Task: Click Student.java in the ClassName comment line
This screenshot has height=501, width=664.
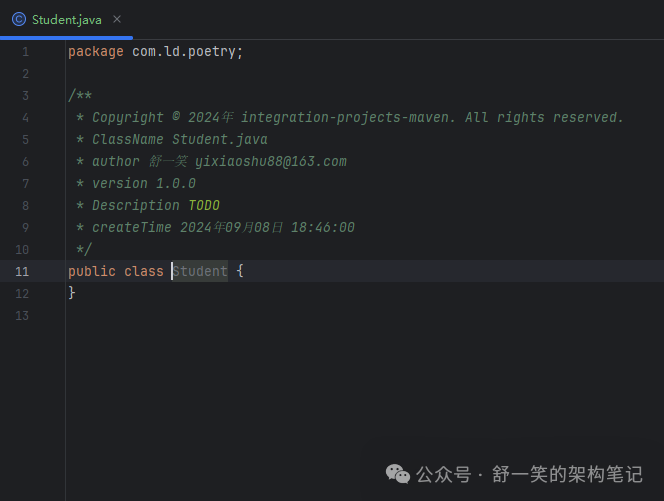Action: coord(219,140)
